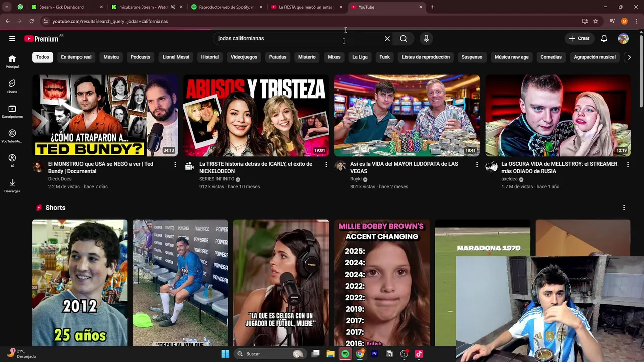Open Principal in the left sidebar
Image resolution: width=644 pixels, height=362 pixels.
12,62
